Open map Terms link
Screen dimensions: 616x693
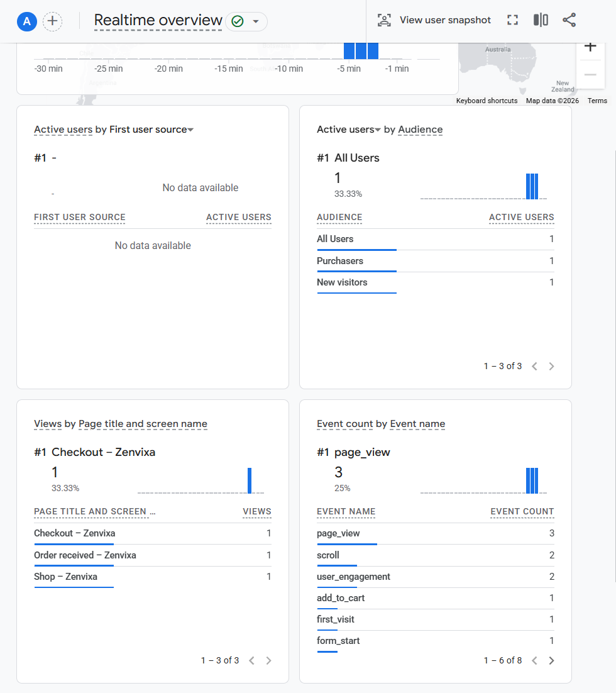tap(597, 101)
